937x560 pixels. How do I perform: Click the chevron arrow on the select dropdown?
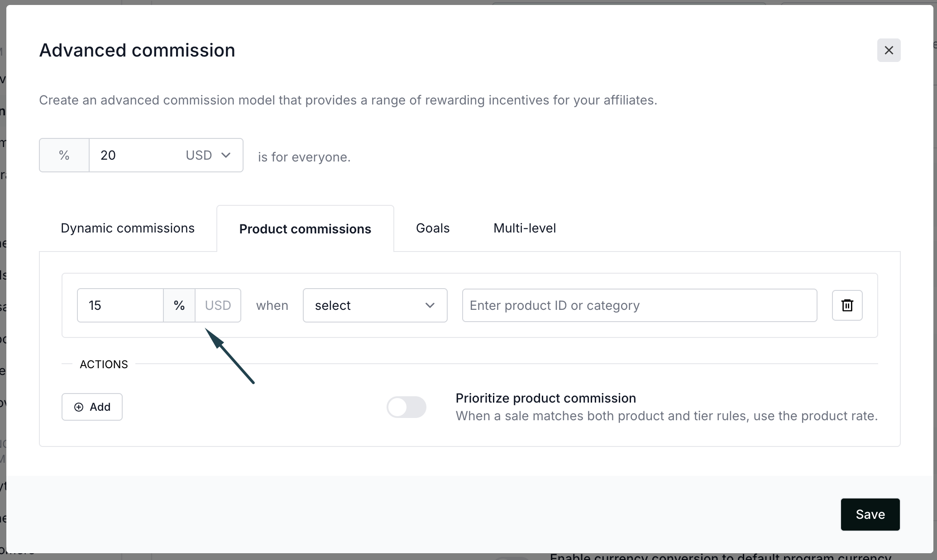(430, 305)
